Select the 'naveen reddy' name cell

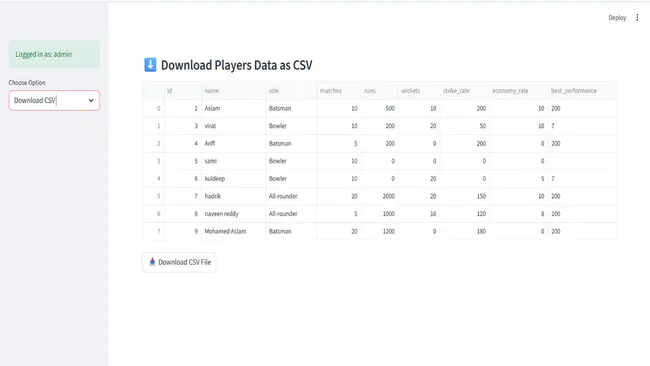point(234,214)
